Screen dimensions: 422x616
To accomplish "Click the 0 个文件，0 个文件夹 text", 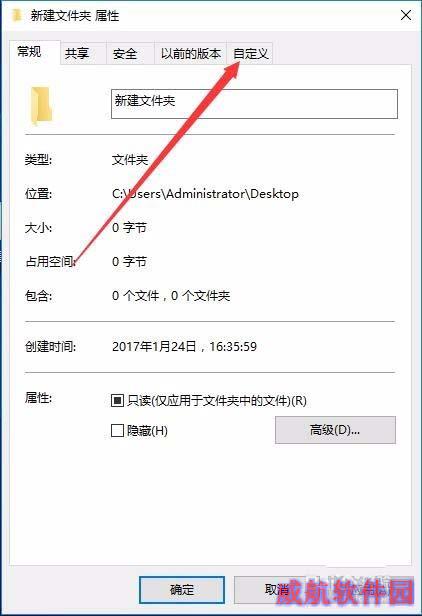I will tap(171, 295).
